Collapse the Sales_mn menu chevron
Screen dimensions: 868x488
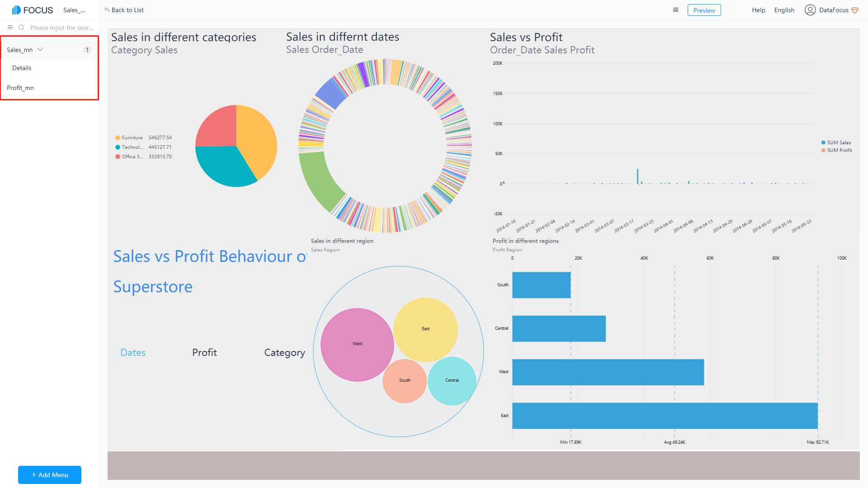(40, 50)
